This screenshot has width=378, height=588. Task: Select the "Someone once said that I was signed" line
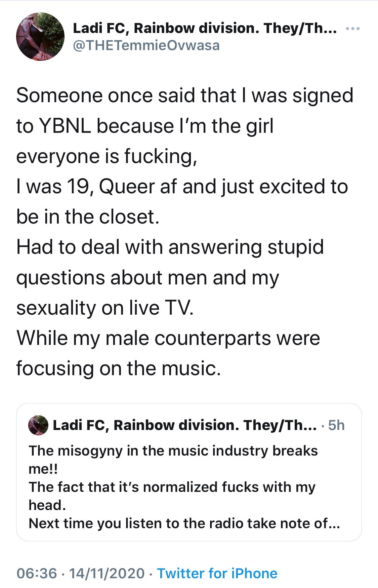click(184, 95)
